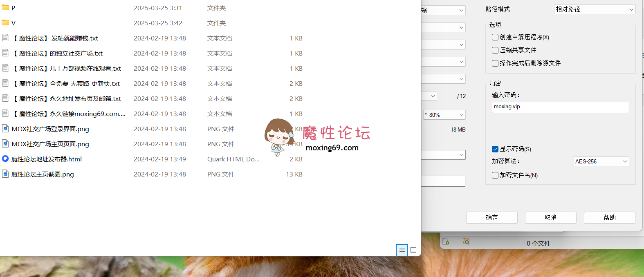Uncheck 显示密码 checkbox
The width and height of the screenshot is (644, 277).
tap(495, 149)
